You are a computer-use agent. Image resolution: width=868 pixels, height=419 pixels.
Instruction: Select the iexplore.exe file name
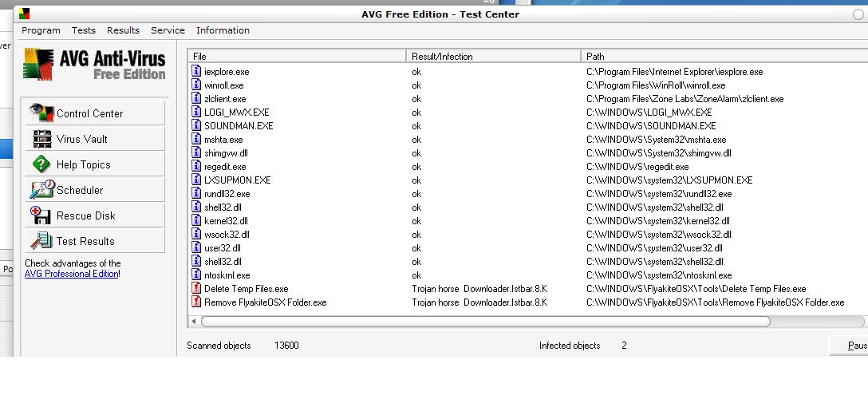click(x=227, y=71)
